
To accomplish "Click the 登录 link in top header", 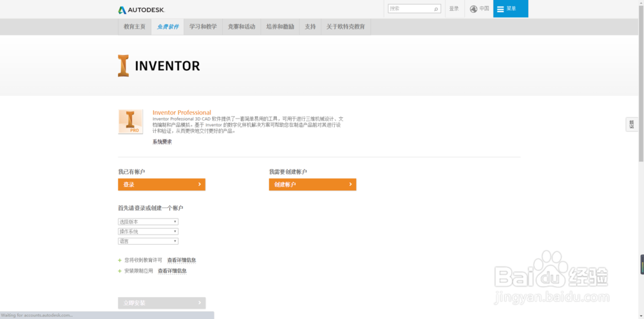I will 454,8.
